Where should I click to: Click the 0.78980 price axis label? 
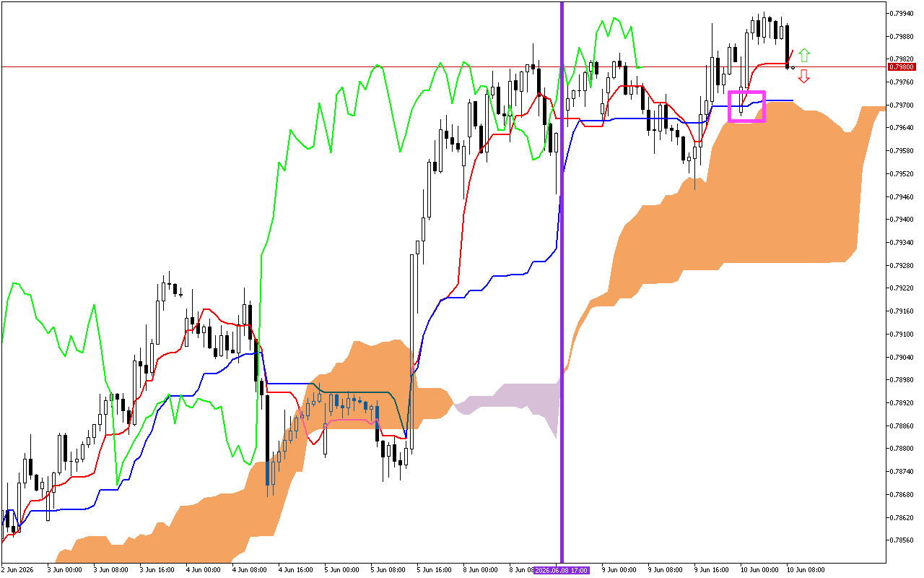tap(901, 379)
